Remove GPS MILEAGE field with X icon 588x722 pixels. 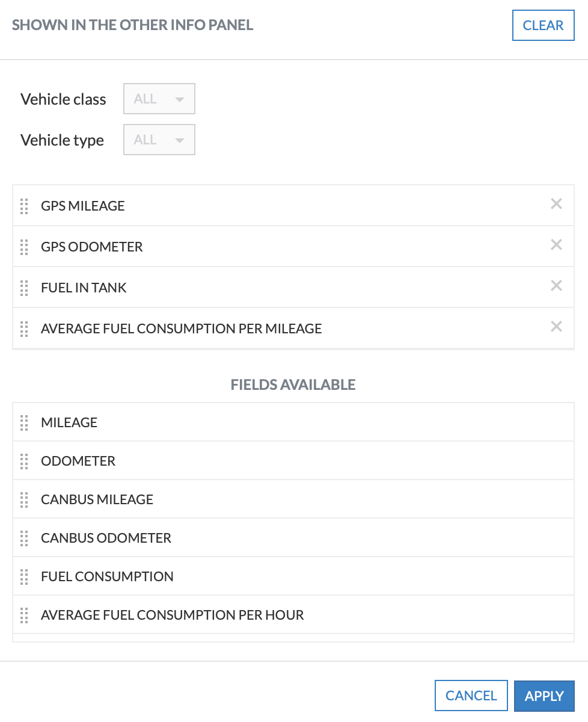point(556,204)
